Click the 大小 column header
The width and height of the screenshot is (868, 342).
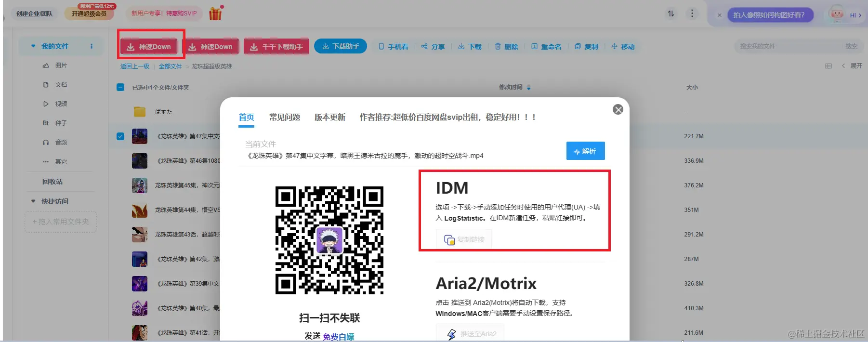click(x=692, y=88)
